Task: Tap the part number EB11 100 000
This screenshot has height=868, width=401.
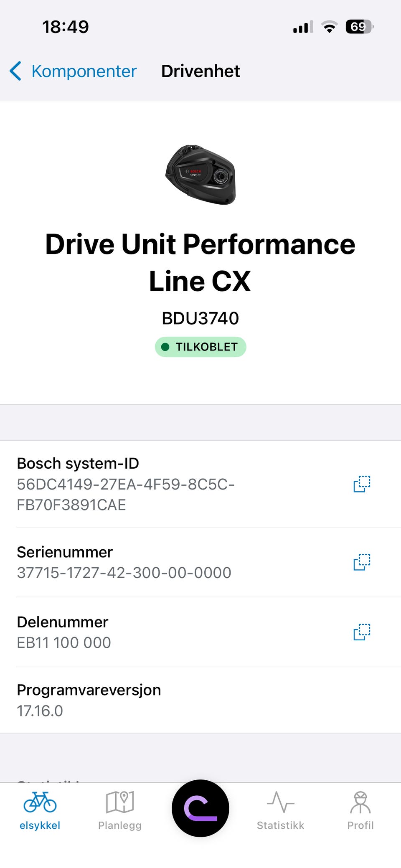Action: (64, 642)
